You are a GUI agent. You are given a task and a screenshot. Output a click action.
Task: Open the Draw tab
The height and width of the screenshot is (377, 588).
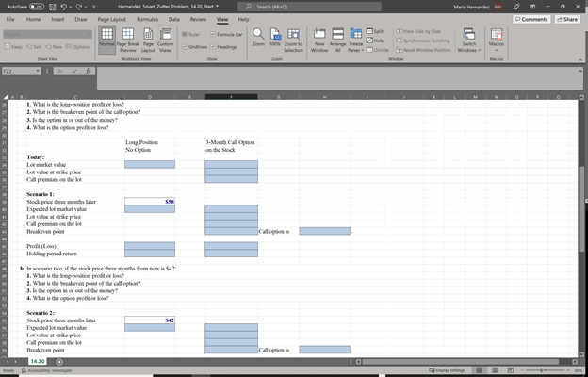pyautogui.click(x=81, y=19)
